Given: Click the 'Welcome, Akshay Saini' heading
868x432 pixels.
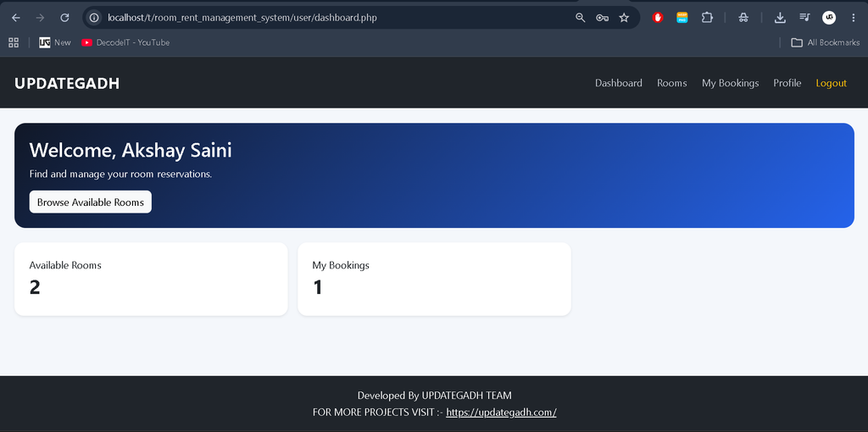Looking at the screenshot, I should [131, 151].
